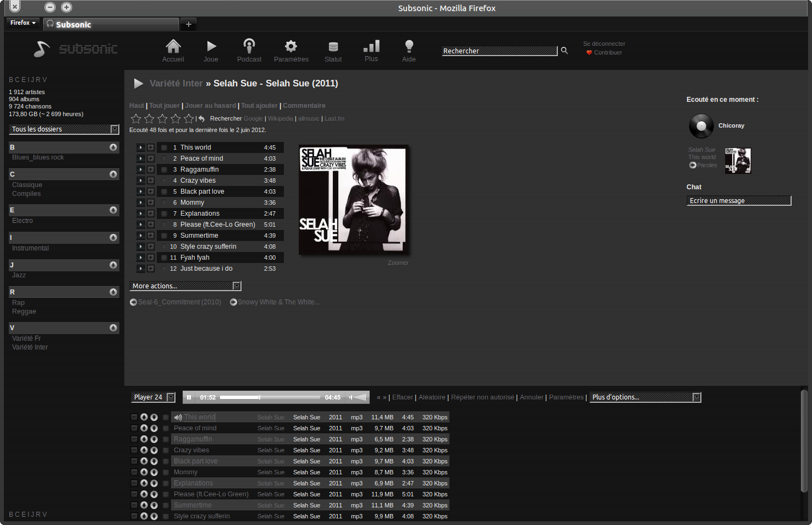
Task: Click the Tout ajouter link
Action: pos(259,106)
